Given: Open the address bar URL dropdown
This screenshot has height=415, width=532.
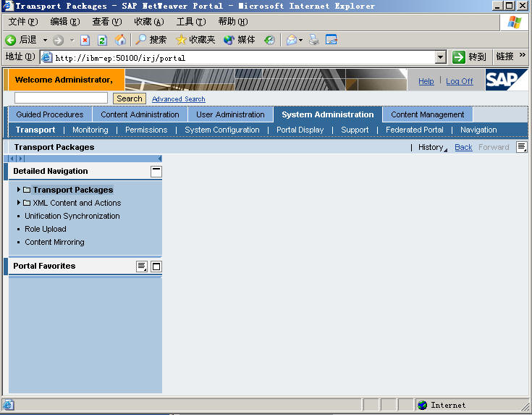Looking at the screenshot, I should coord(440,57).
